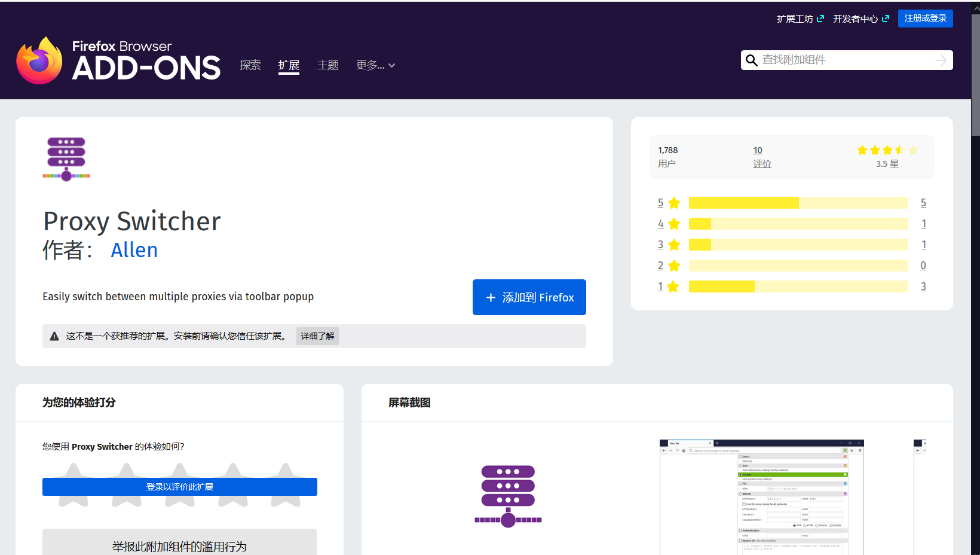The width and height of the screenshot is (980, 555).
Task: Open author Allen's profile link
Action: 134,250
